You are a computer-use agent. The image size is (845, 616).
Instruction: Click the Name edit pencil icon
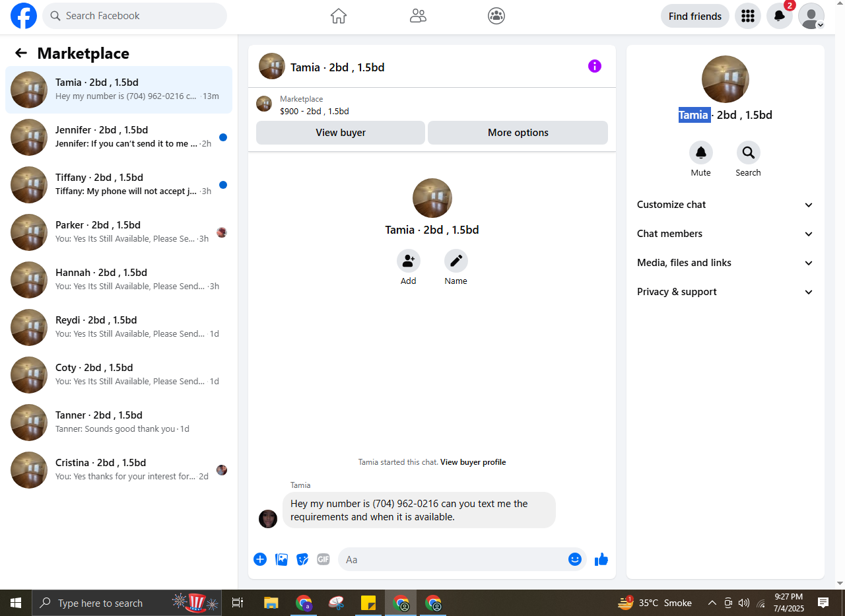click(x=456, y=261)
